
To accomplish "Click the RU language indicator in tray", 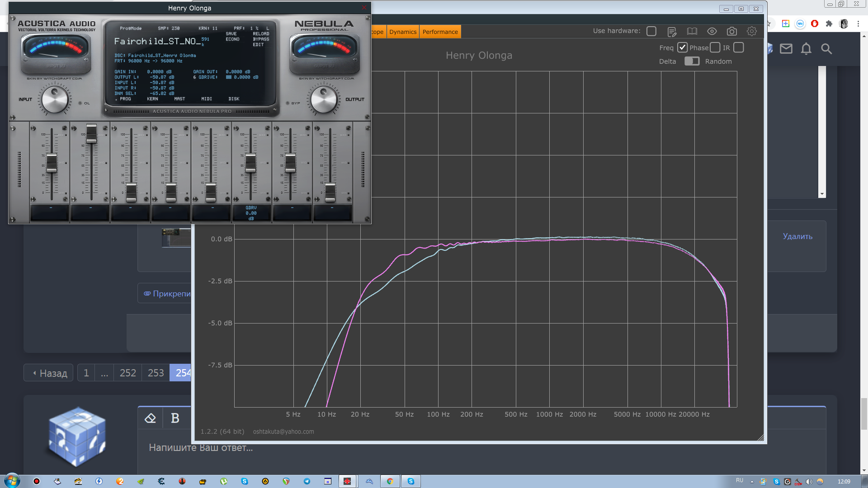I will pyautogui.click(x=740, y=480).
